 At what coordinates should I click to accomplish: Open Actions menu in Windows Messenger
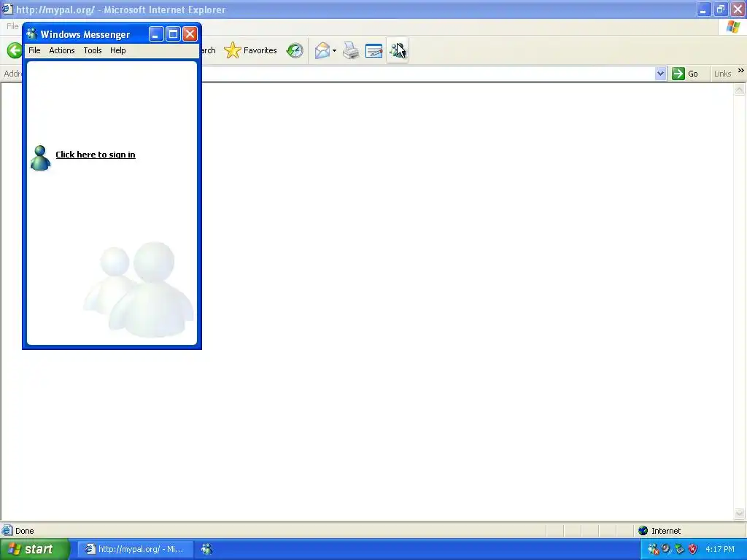62,50
